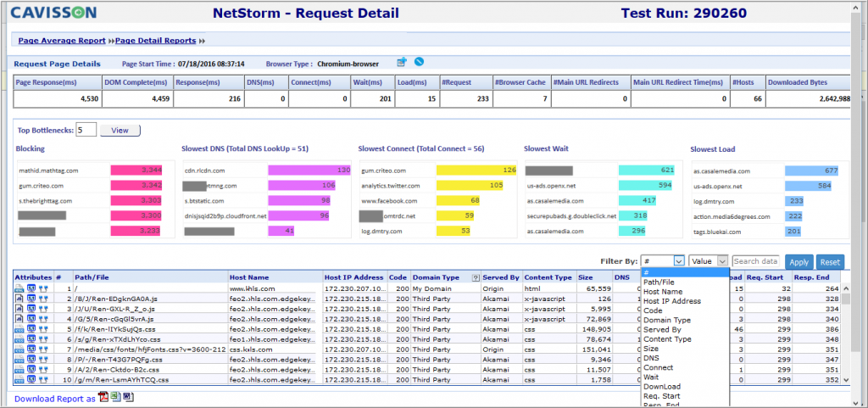Download report as PDF

[103, 397]
